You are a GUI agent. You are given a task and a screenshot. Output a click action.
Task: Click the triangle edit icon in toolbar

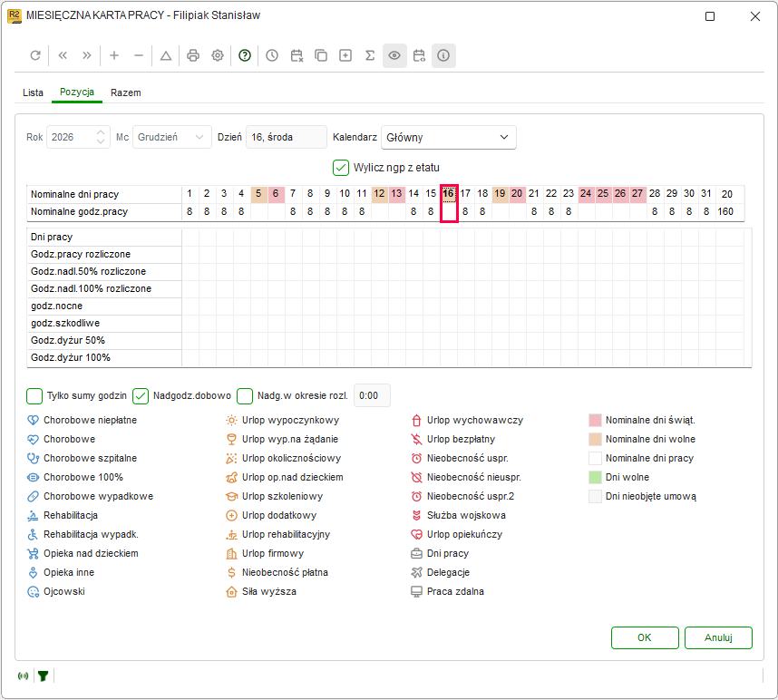(166, 55)
